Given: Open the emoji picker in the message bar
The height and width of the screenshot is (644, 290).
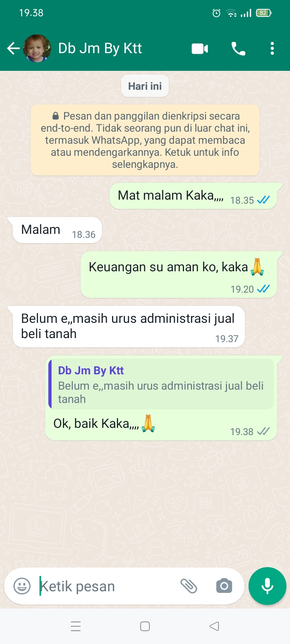Looking at the screenshot, I should tap(22, 586).
